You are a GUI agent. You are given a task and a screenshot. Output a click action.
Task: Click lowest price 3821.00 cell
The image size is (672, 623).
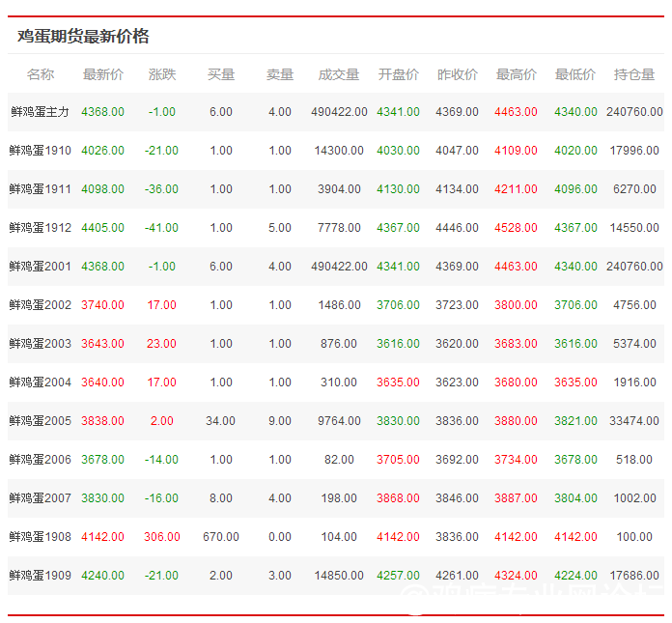(x=575, y=420)
